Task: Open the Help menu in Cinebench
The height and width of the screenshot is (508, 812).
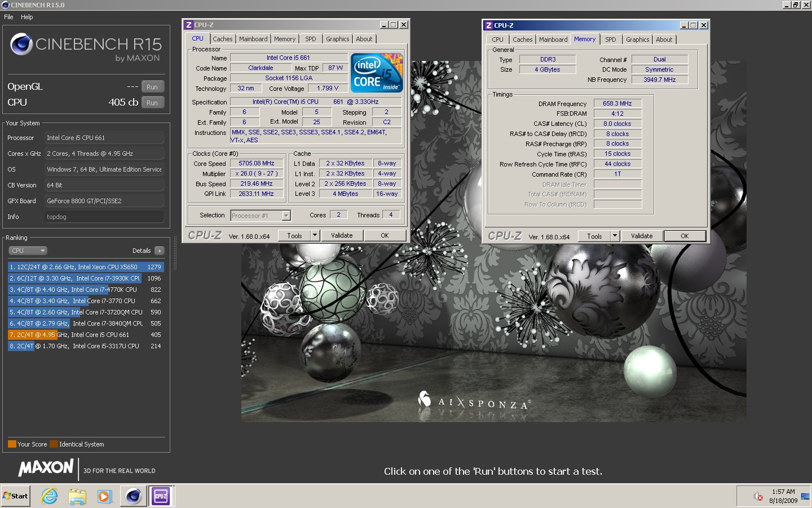Action: click(x=27, y=17)
